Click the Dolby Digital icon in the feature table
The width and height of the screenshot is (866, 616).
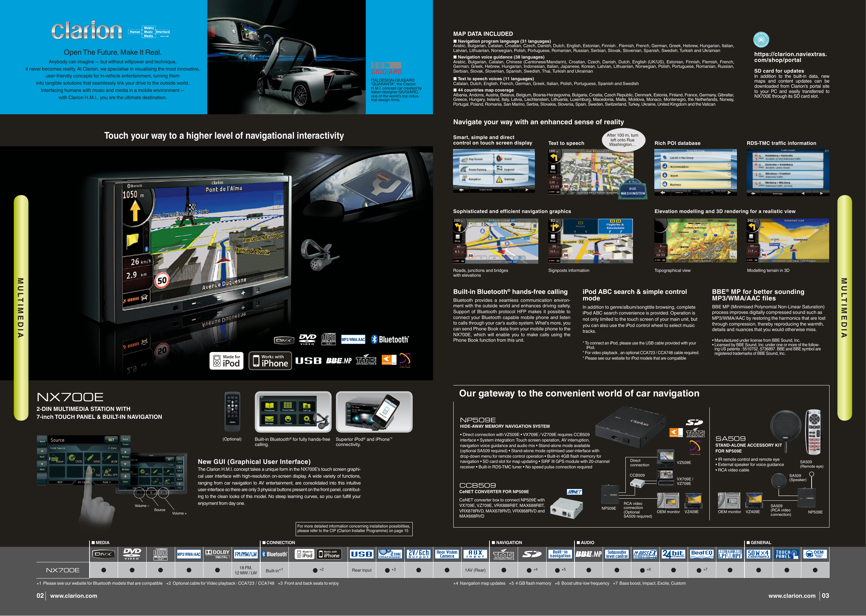pos(217,554)
